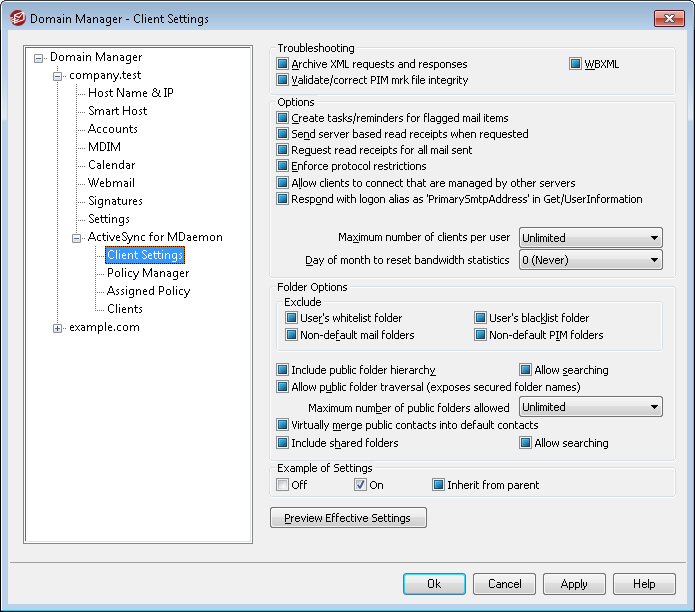This screenshot has width=695, height=612.
Task: Open Help for this dialog
Action: (x=644, y=584)
